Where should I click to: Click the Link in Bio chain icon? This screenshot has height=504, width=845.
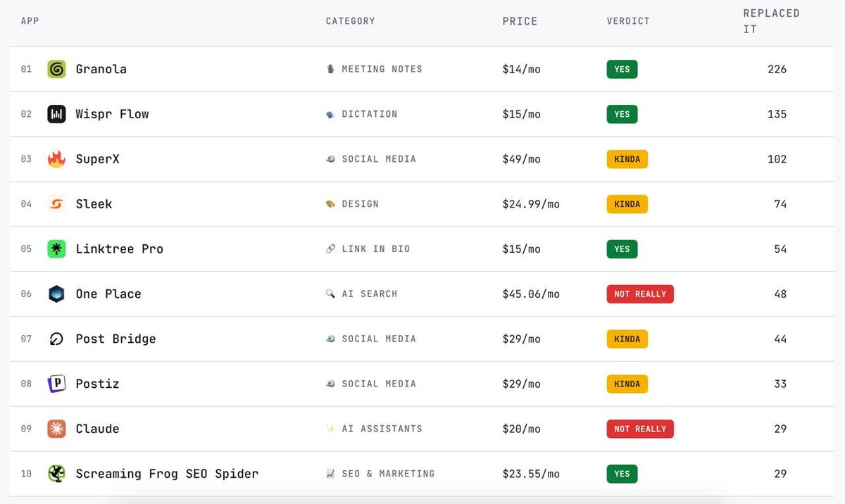pyautogui.click(x=330, y=249)
